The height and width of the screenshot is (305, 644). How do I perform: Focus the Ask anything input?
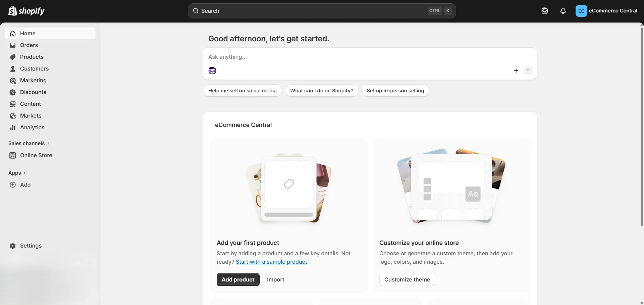[x=370, y=57]
